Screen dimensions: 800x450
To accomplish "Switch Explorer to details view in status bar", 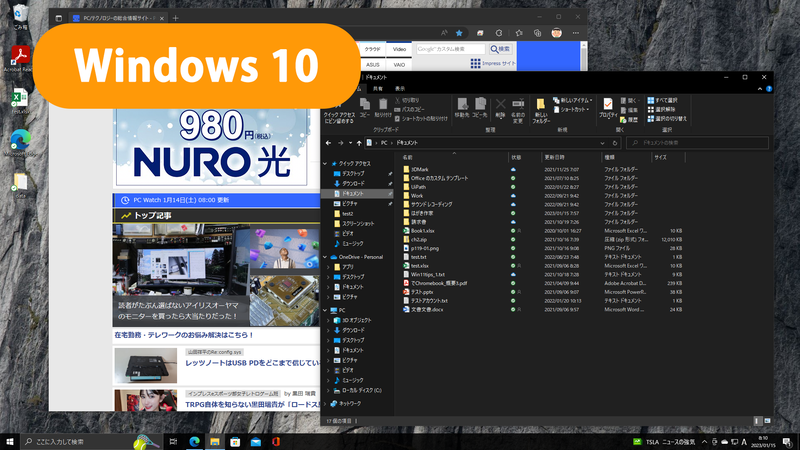I will (757, 421).
